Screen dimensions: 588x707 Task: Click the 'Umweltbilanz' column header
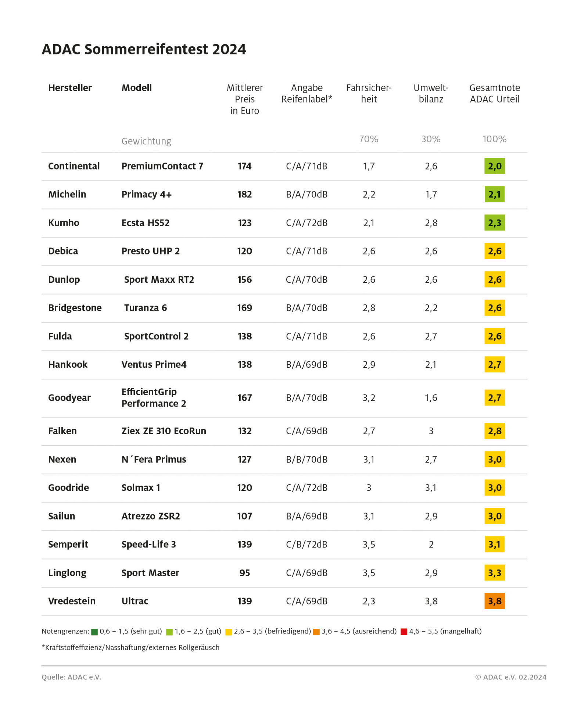click(431, 93)
